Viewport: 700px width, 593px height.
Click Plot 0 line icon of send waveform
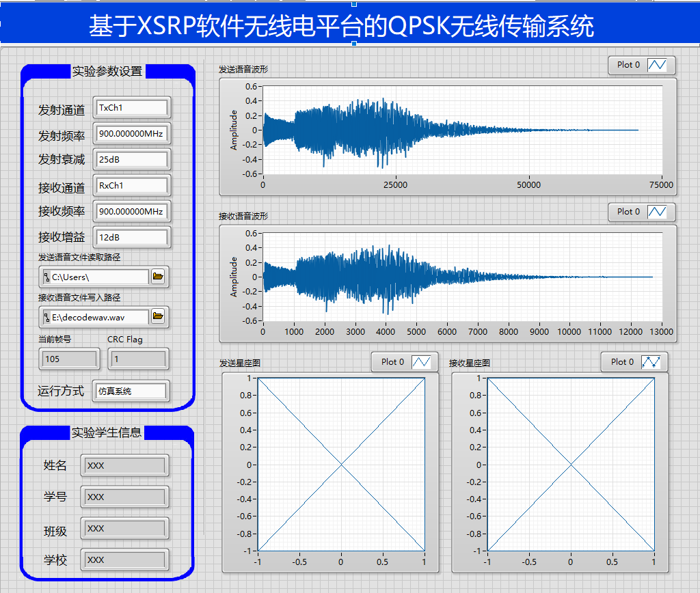coord(658,65)
